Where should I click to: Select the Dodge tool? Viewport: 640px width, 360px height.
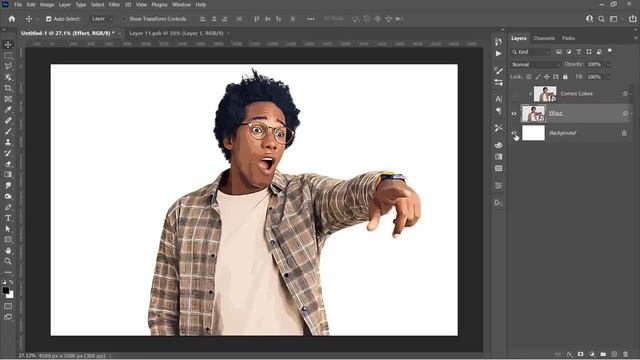click(8, 196)
